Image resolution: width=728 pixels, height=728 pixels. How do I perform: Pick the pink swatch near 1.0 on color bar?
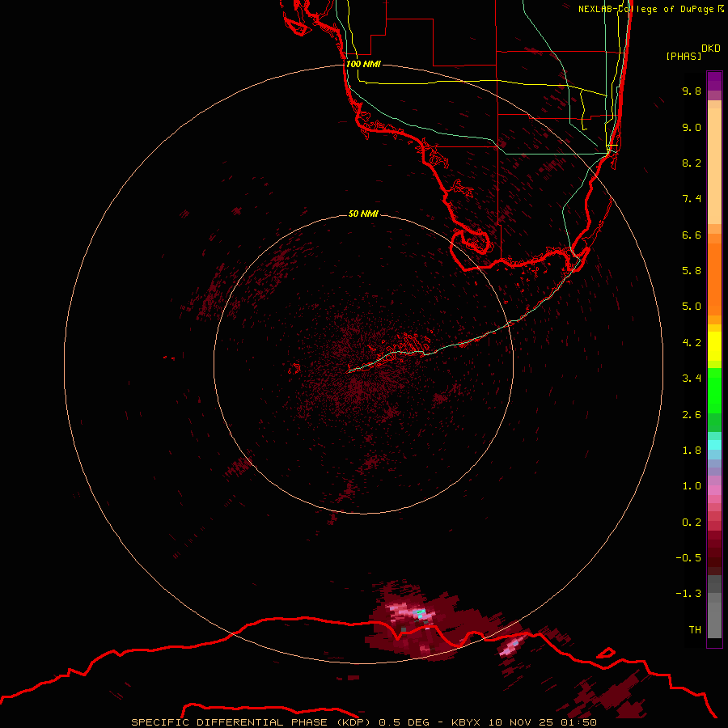click(x=714, y=490)
